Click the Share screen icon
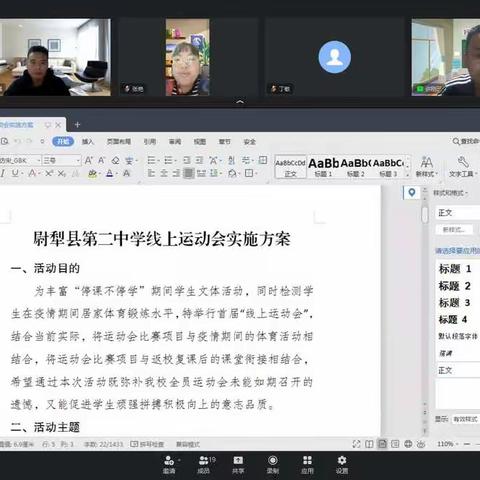The image size is (480, 480). coord(238,461)
